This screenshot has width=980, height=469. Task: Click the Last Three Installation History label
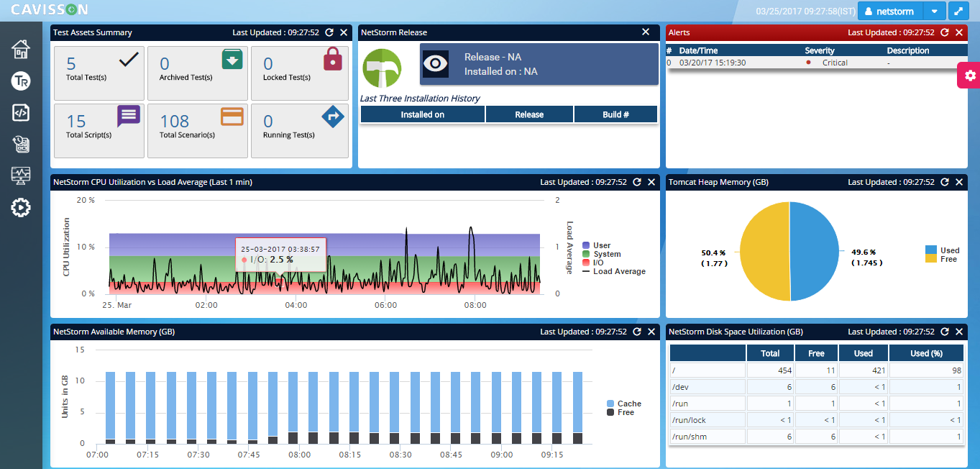tap(420, 99)
